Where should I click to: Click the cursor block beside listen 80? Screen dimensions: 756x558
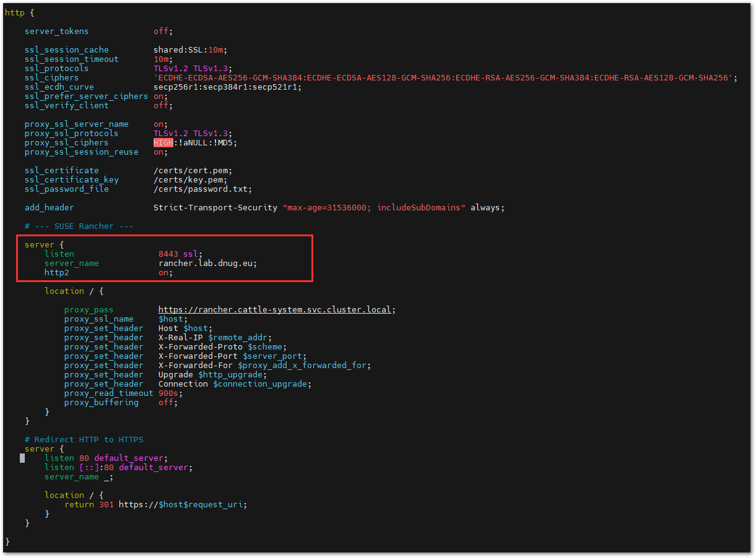(x=22, y=458)
